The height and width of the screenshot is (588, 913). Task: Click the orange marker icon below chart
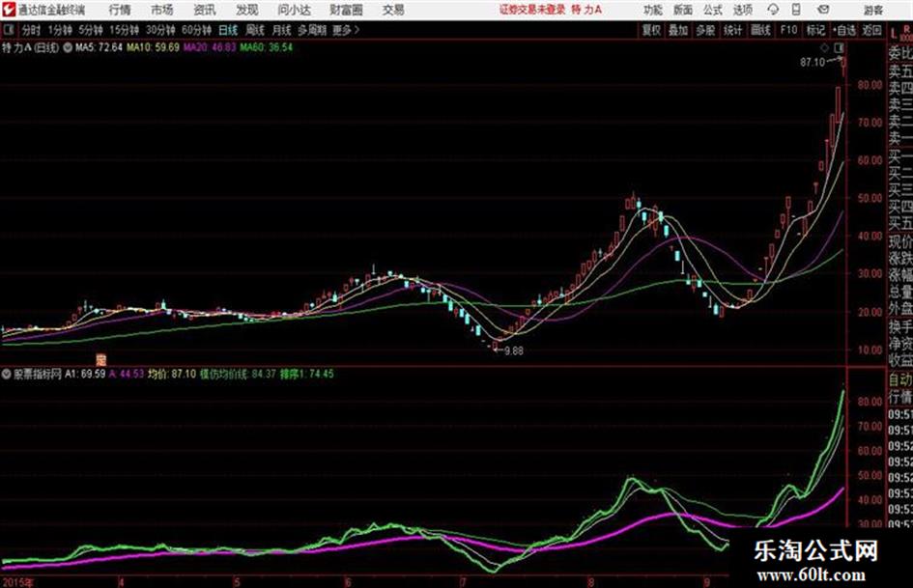[x=100, y=359]
